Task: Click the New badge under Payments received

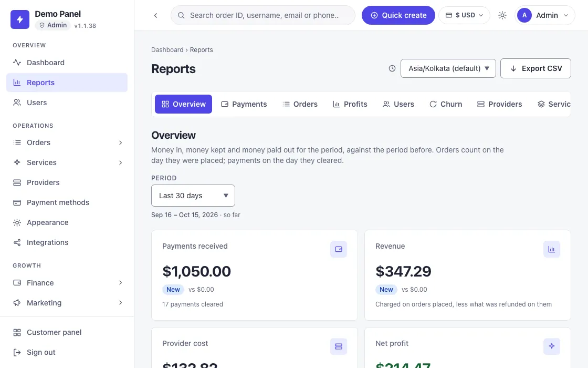Action: pos(173,290)
